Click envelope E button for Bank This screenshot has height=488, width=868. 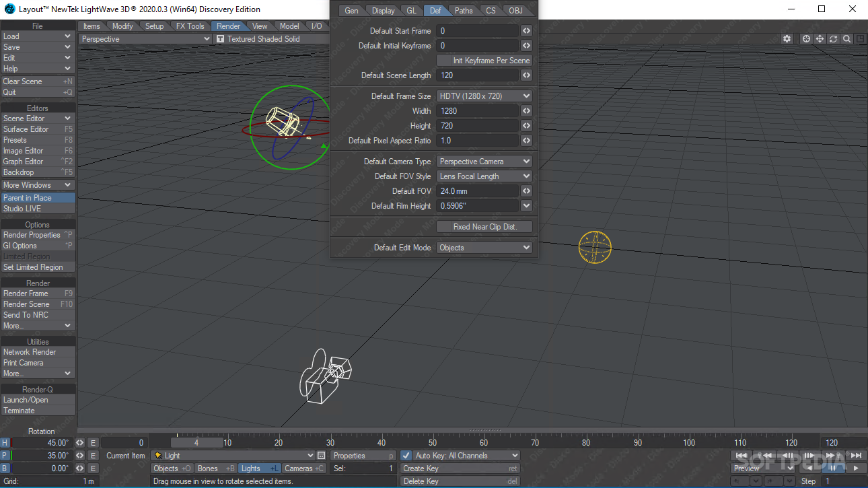click(x=94, y=468)
